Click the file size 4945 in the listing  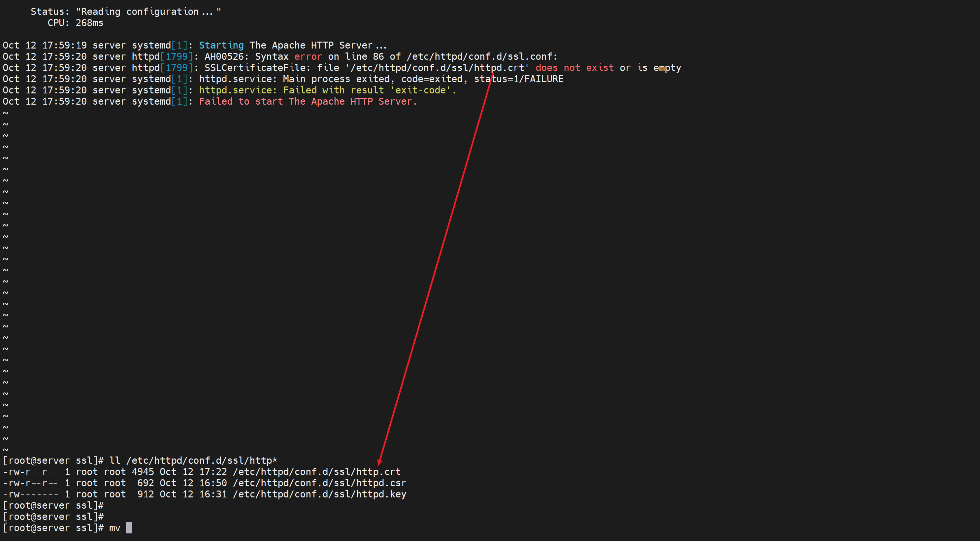(x=143, y=472)
